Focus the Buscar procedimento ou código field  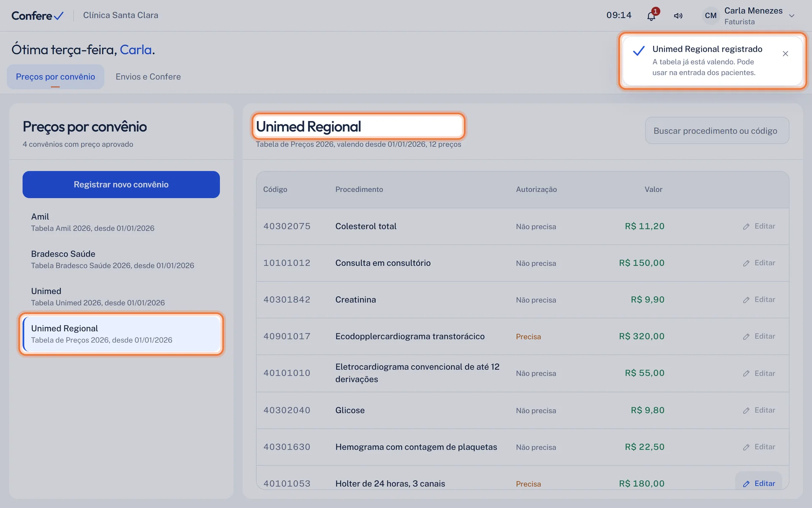[x=717, y=130]
